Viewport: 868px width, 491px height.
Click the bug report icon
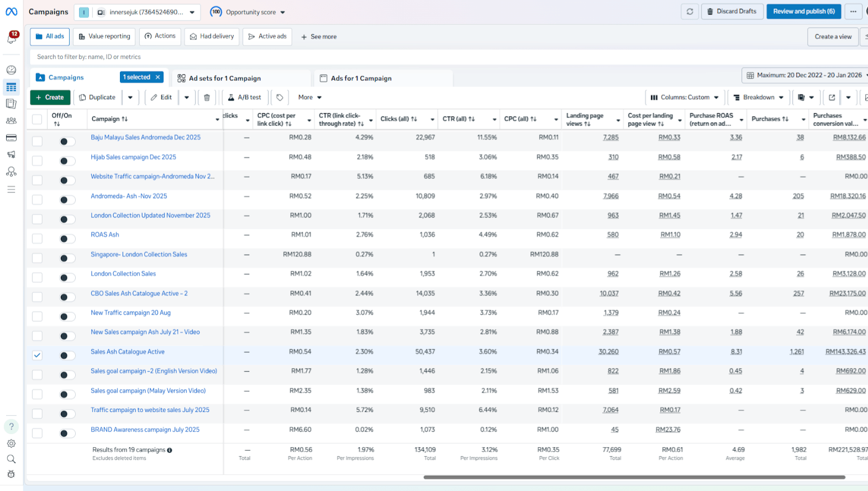pyautogui.click(x=11, y=474)
